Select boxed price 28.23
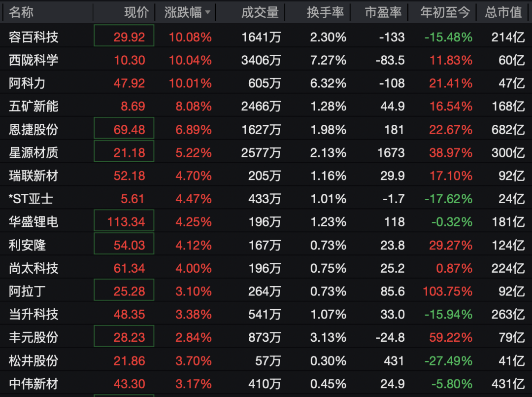This screenshot has width=532, height=397. (124, 336)
